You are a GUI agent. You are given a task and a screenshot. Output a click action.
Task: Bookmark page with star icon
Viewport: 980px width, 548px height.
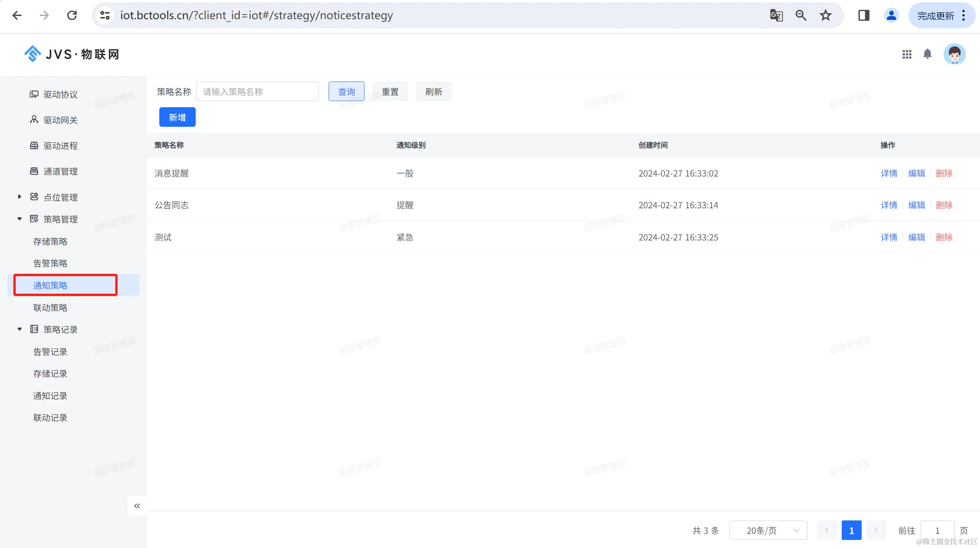tap(825, 15)
